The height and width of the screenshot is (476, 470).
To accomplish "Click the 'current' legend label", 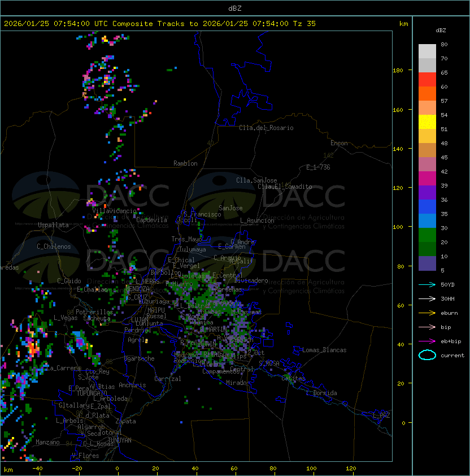I will pos(452,356).
